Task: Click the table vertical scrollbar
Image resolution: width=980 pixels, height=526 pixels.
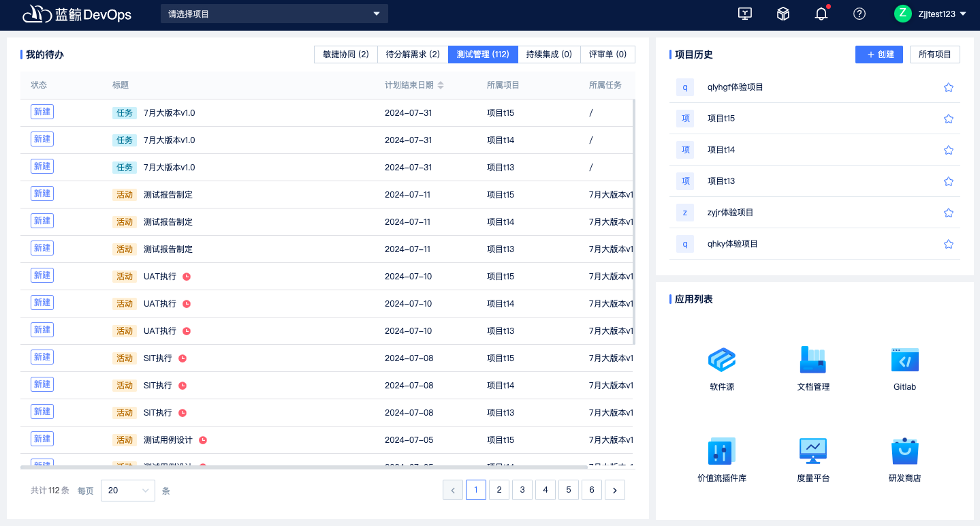Action: point(634,222)
